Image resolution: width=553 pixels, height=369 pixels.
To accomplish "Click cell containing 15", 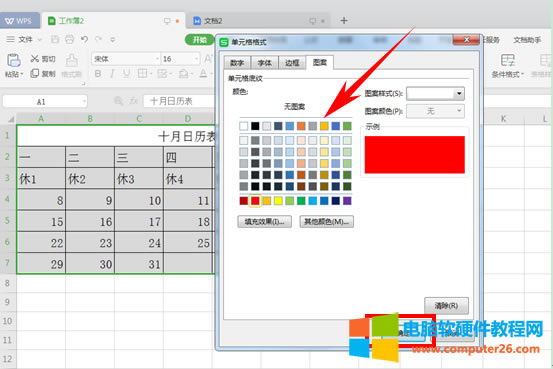I will point(41,221).
